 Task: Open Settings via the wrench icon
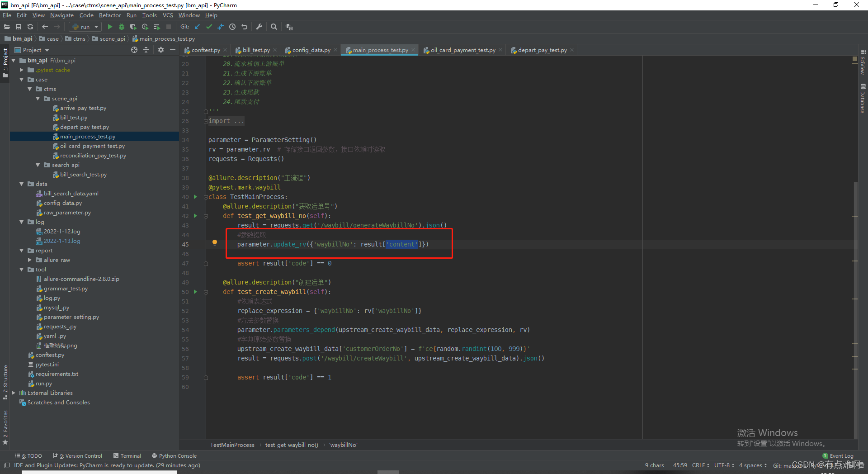259,27
